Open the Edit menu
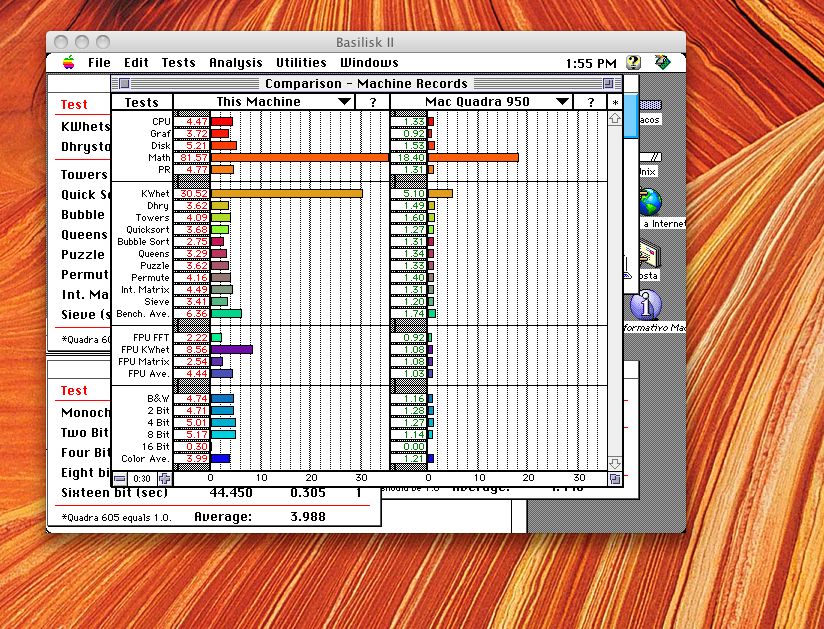Viewport: 824px width, 629px height. click(136, 63)
